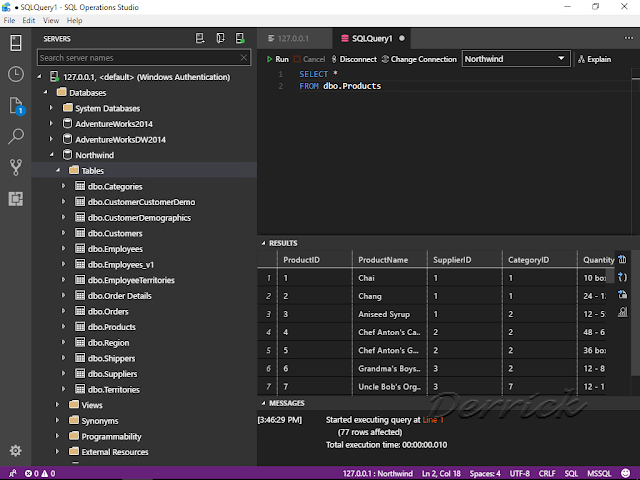This screenshot has width=640, height=480.
Task: Open the Servers view in activity bar
Action: click(x=16, y=43)
